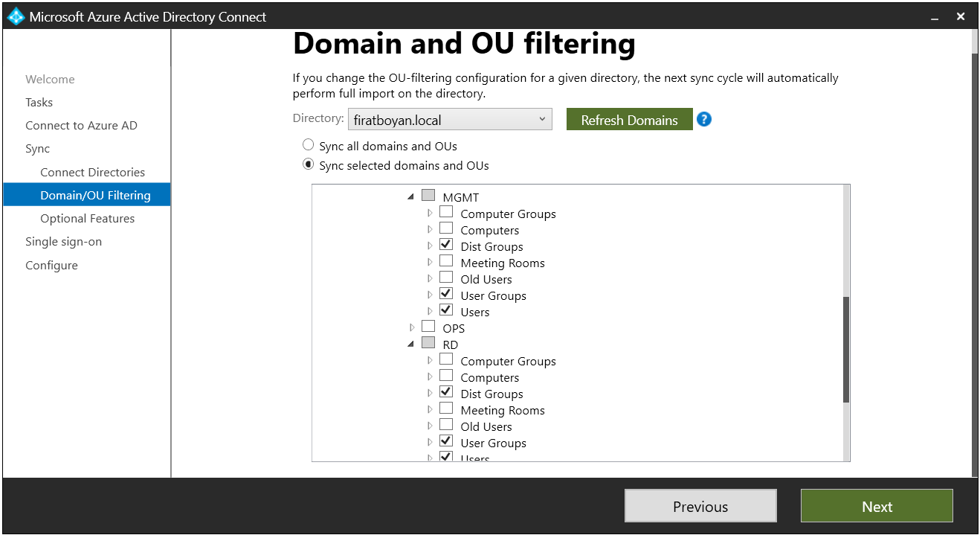Select the RD tree label

pyautogui.click(x=450, y=345)
